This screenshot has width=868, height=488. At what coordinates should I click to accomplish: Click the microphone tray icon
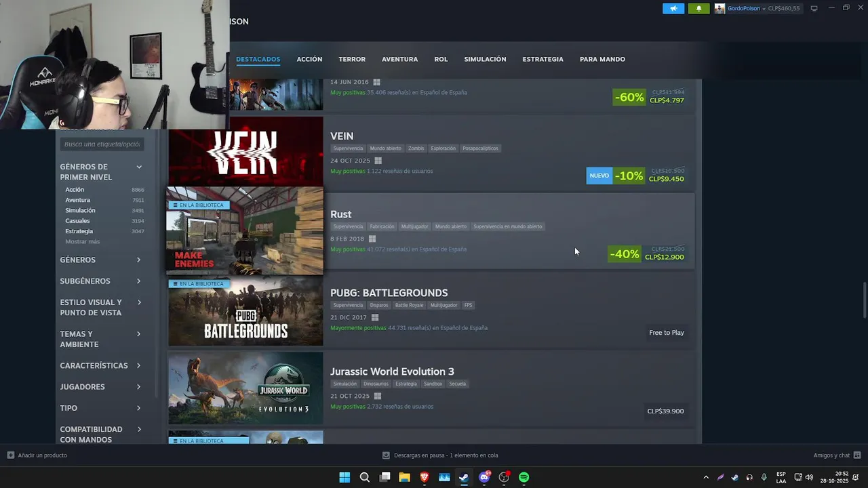pyautogui.click(x=764, y=477)
